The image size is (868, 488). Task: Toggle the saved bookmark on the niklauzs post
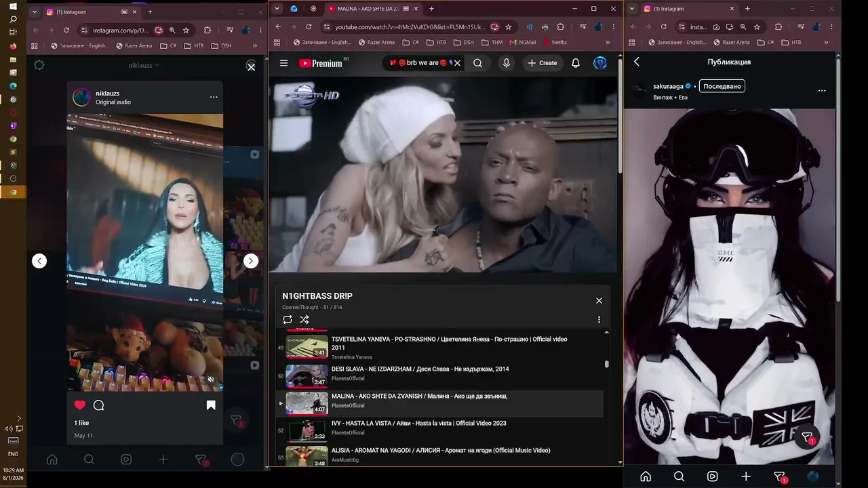pyautogui.click(x=211, y=405)
